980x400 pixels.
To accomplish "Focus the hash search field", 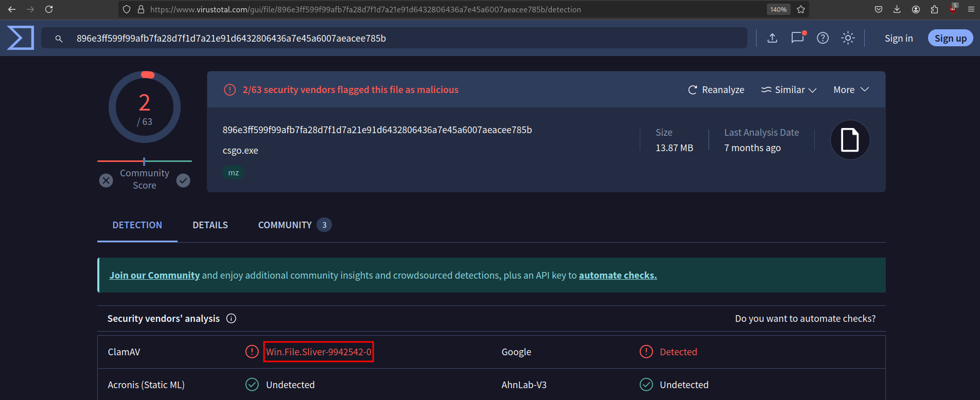I will click(x=394, y=38).
